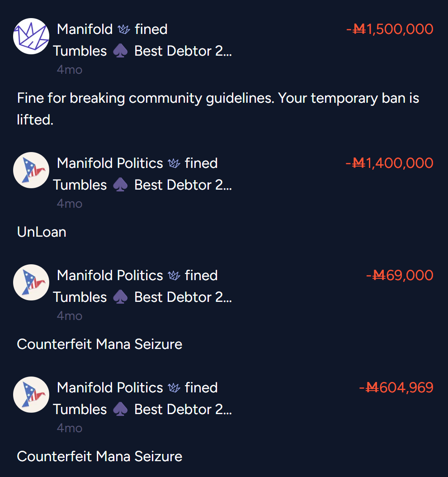The height and width of the screenshot is (477, 448).
Task: Click the -1,500,000 mana fine amount
Action: (390, 29)
